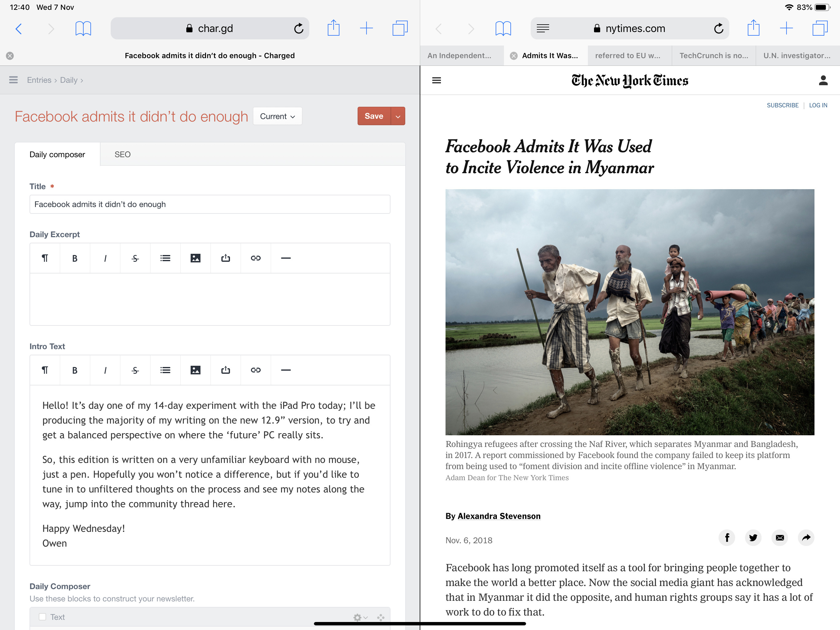Click link icon in Daily Excerpt toolbar
This screenshot has height=630, width=840.
tap(256, 258)
